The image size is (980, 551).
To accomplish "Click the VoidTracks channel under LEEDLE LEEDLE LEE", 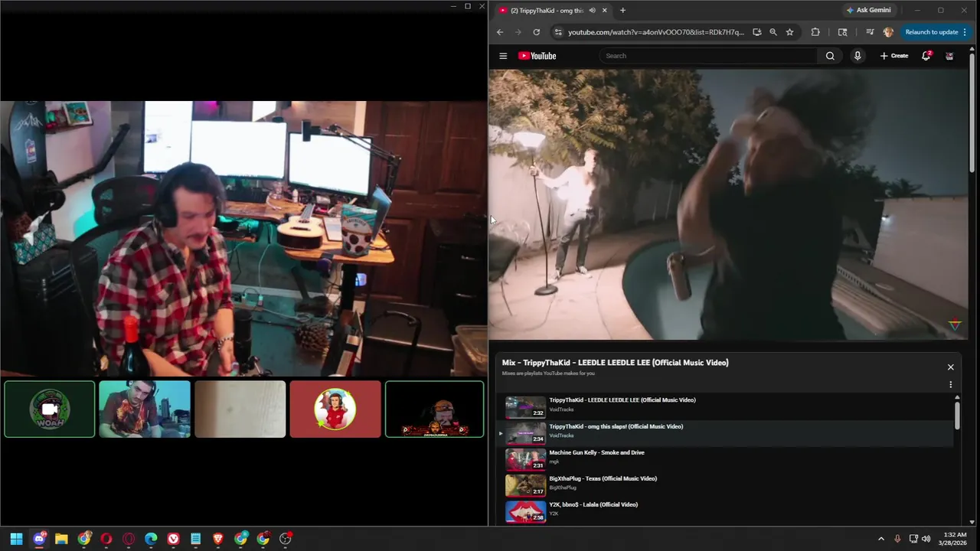I will click(x=561, y=409).
